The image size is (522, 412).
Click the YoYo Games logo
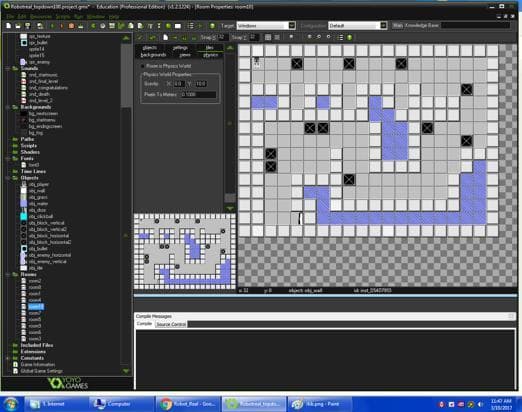coord(68,383)
